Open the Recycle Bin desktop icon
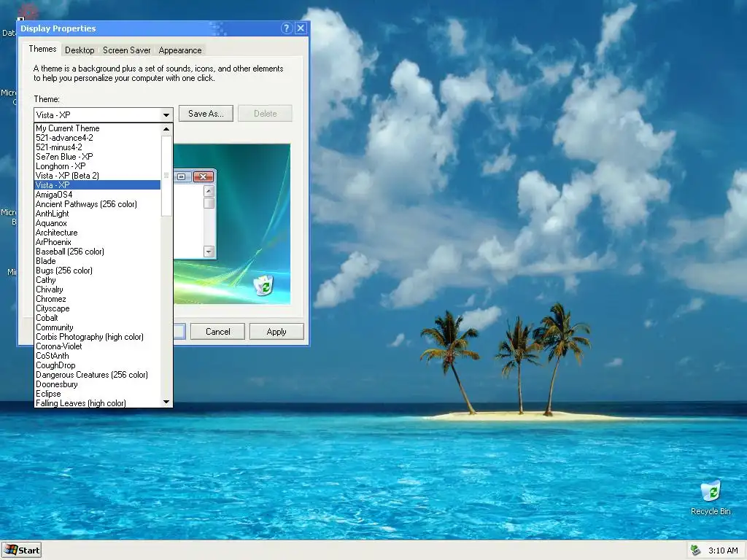 711,497
